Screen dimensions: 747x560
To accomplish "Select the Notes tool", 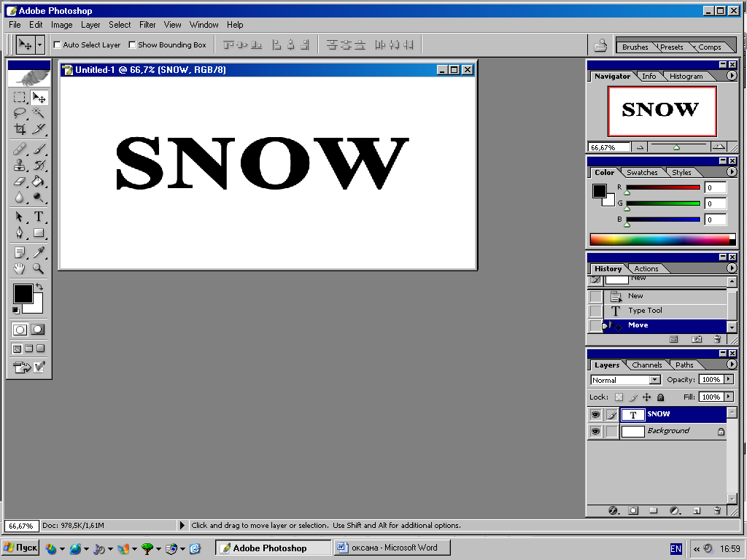I will 19,252.
